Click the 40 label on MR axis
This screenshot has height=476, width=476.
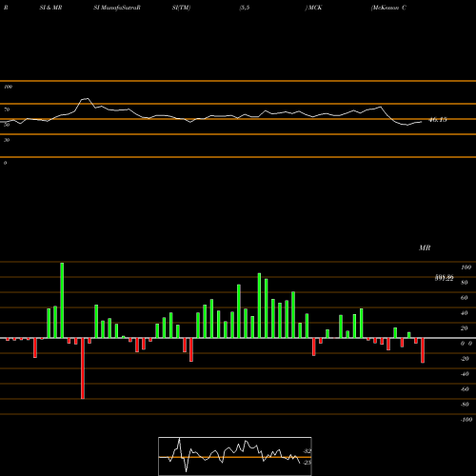tap(465, 313)
